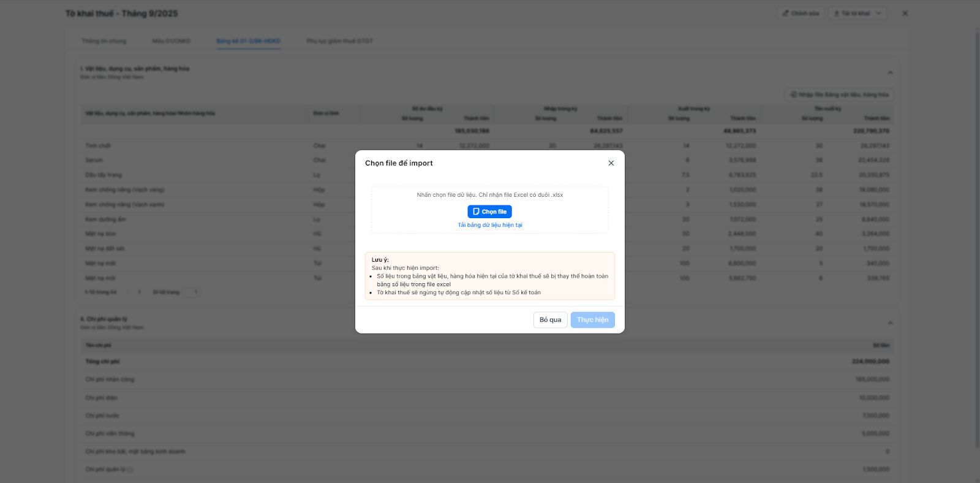Open the "Mẫu 01/CNKD" tab
Viewport: 980px width, 483px height.
point(171,41)
